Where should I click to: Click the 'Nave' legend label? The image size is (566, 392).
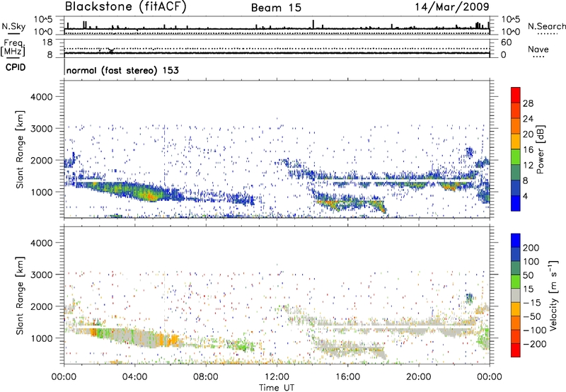[538, 49]
